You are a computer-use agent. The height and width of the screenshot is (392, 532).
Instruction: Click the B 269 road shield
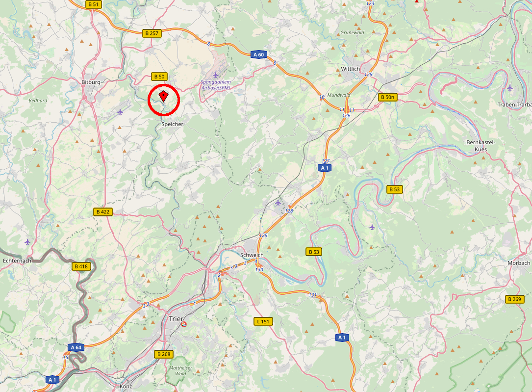pyautogui.click(x=515, y=299)
